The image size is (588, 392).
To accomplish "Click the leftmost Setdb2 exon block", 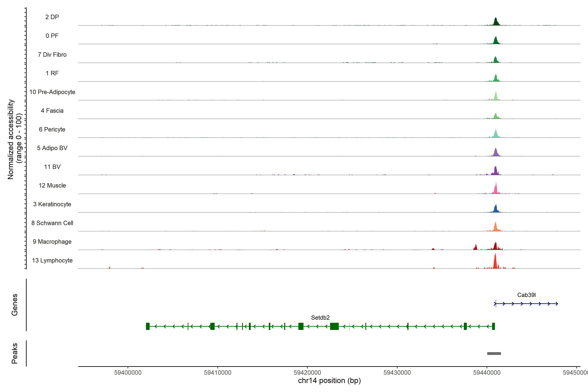I will [x=148, y=326].
